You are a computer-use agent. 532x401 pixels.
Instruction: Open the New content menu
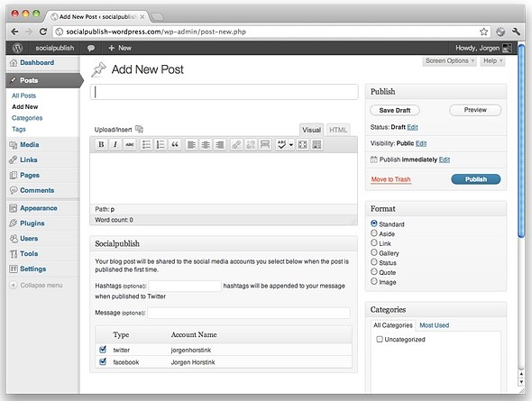(x=120, y=48)
